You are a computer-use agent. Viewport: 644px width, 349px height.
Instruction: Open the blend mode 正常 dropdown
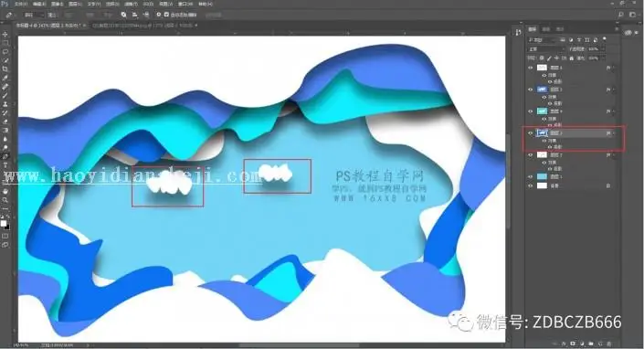[546, 48]
